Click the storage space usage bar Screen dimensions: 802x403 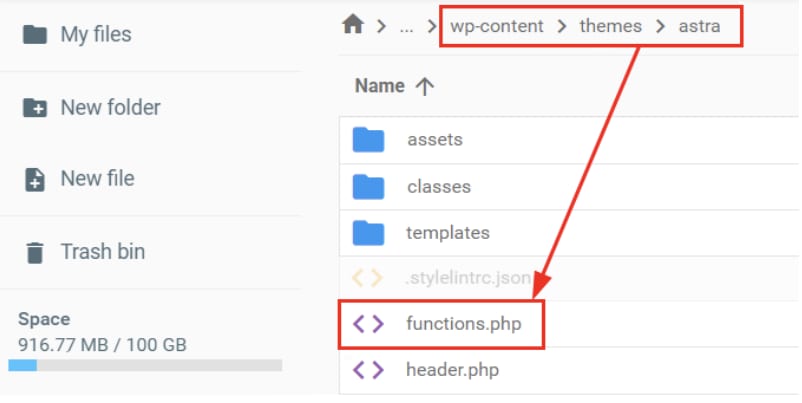[145, 365]
